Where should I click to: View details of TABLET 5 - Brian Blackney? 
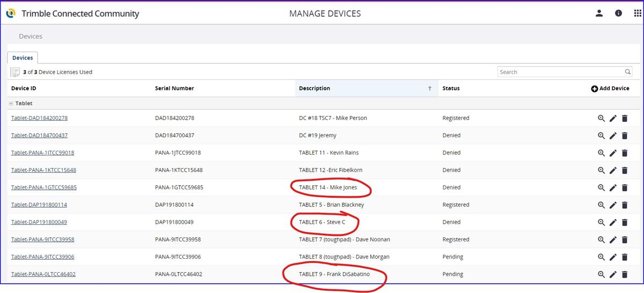[x=602, y=205]
